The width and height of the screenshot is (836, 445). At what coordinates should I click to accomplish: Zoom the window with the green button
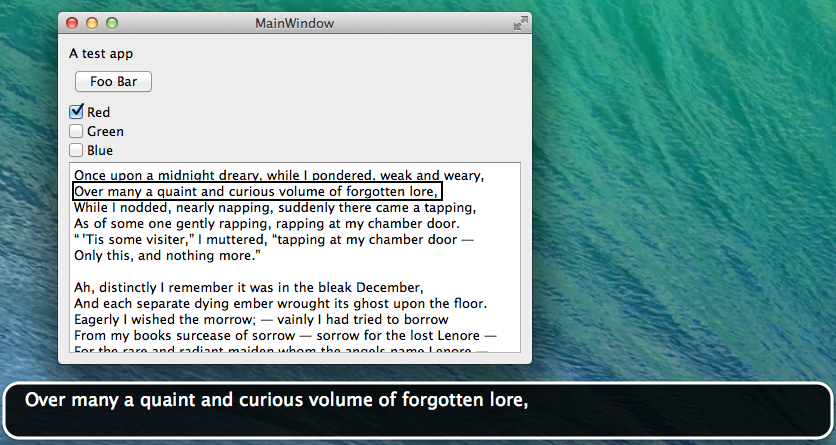[x=112, y=23]
